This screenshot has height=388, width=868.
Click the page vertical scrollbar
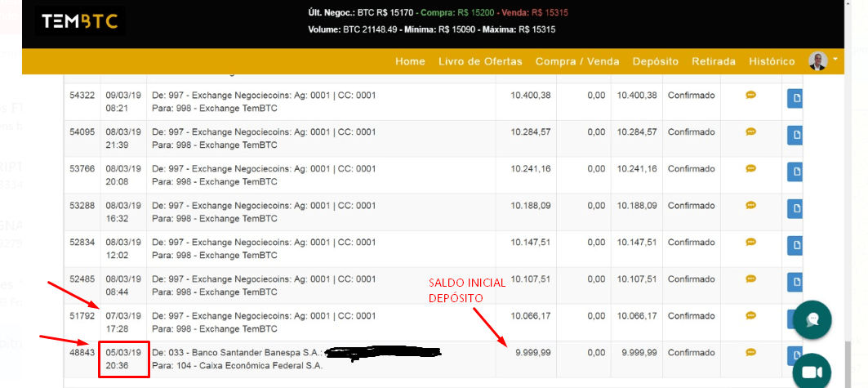848,364
